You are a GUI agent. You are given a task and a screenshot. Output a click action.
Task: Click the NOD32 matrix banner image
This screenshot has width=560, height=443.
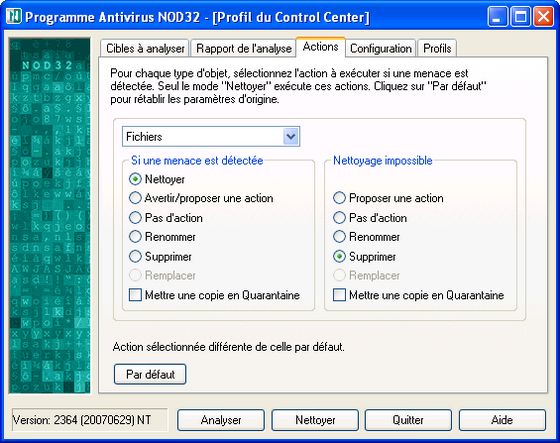point(49,215)
